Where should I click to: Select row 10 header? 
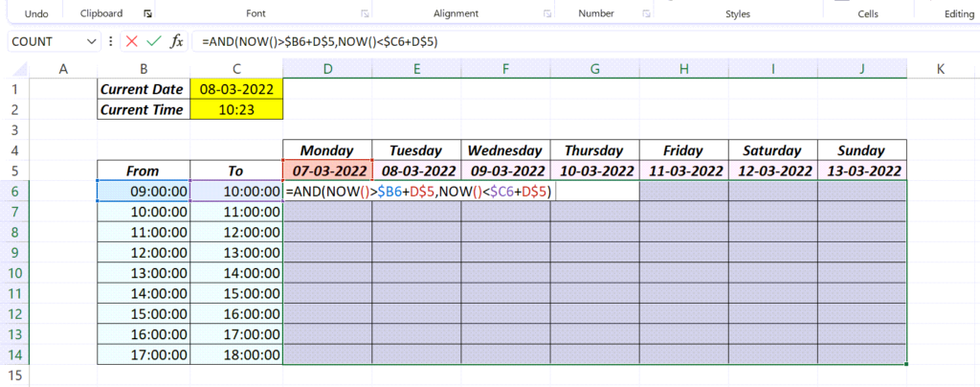[14, 273]
